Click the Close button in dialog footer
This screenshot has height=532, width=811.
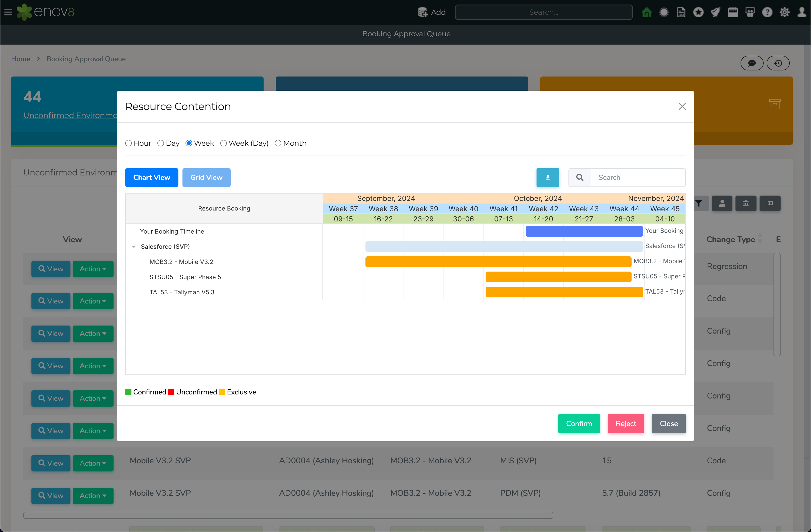point(669,423)
